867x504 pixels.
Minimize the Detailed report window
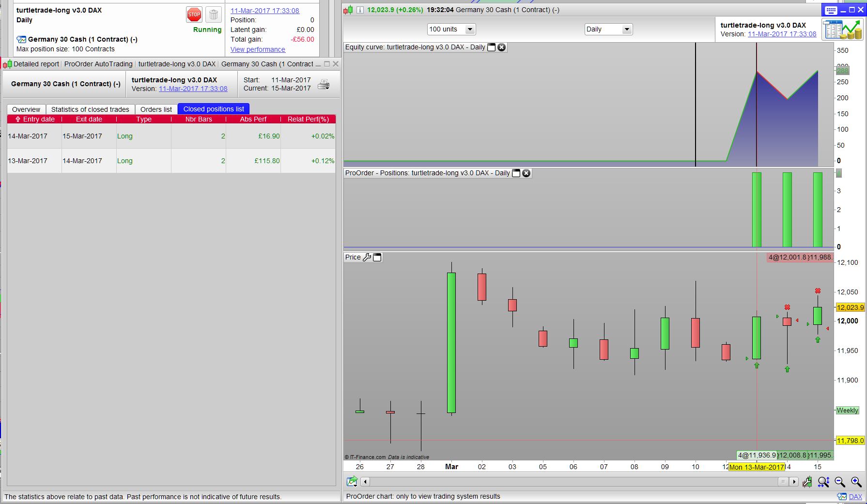[318, 64]
